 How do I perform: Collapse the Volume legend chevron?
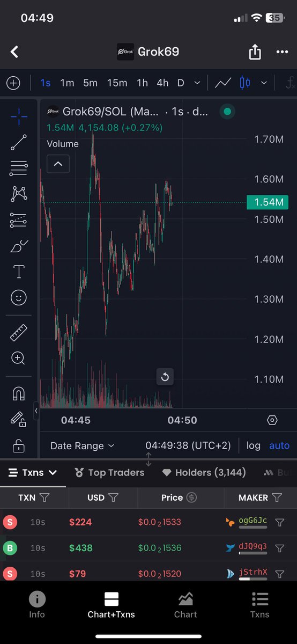(58, 164)
